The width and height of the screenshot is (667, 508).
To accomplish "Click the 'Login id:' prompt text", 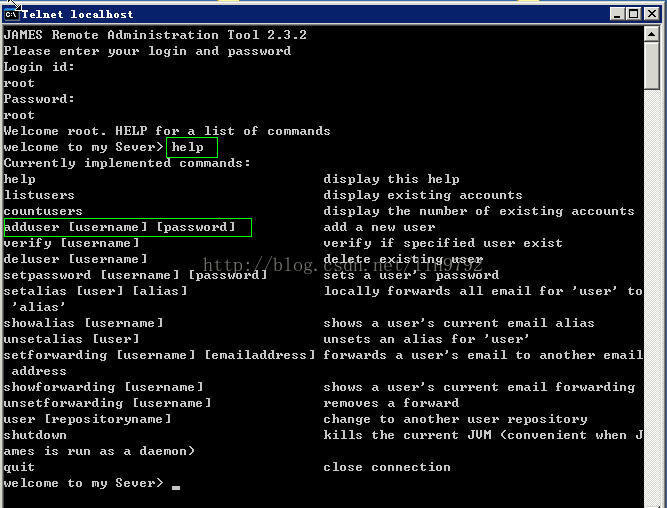I will coord(39,67).
